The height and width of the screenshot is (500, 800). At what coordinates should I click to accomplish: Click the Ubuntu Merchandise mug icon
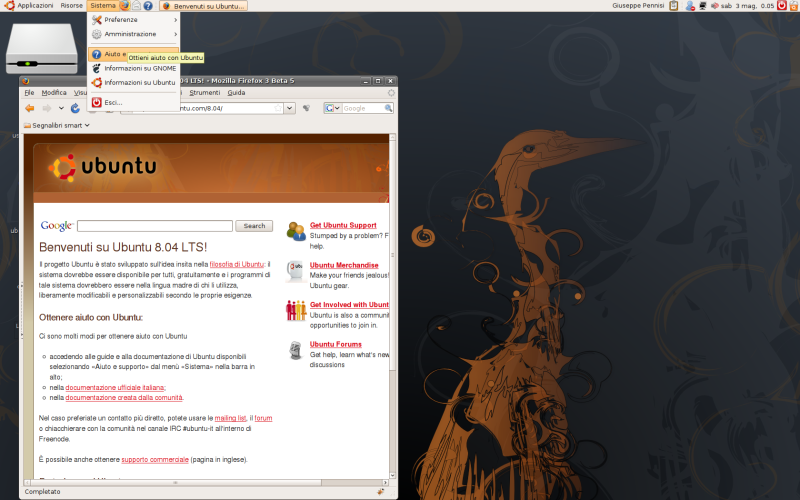pyautogui.click(x=296, y=271)
